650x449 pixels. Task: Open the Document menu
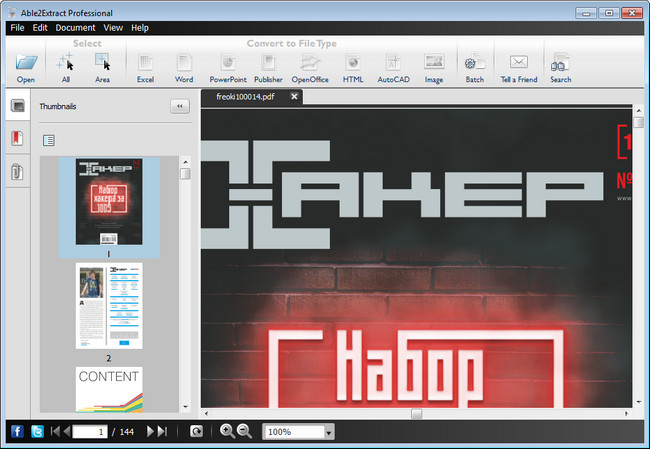click(x=75, y=28)
